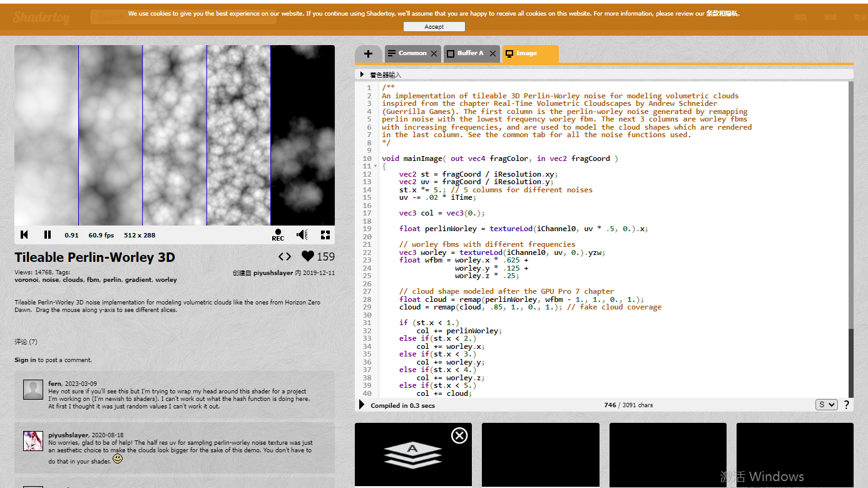Close the Buffer A tab
The image size is (868, 488).
(493, 54)
